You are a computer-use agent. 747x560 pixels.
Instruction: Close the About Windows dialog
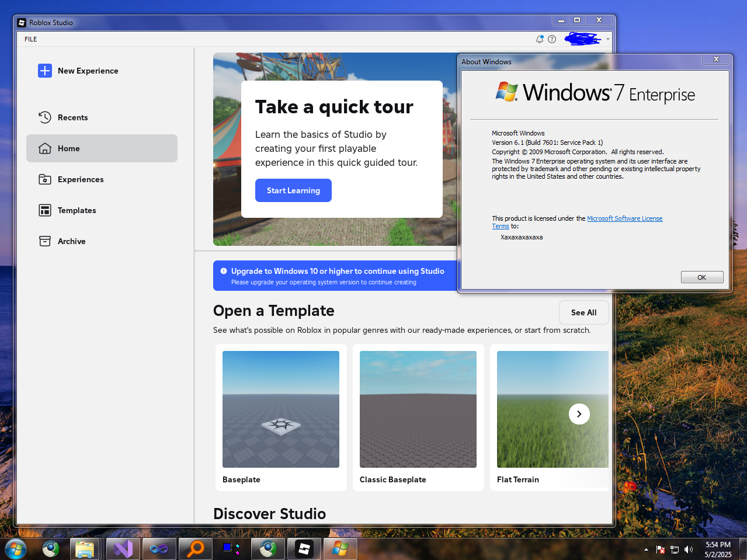coord(716,59)
